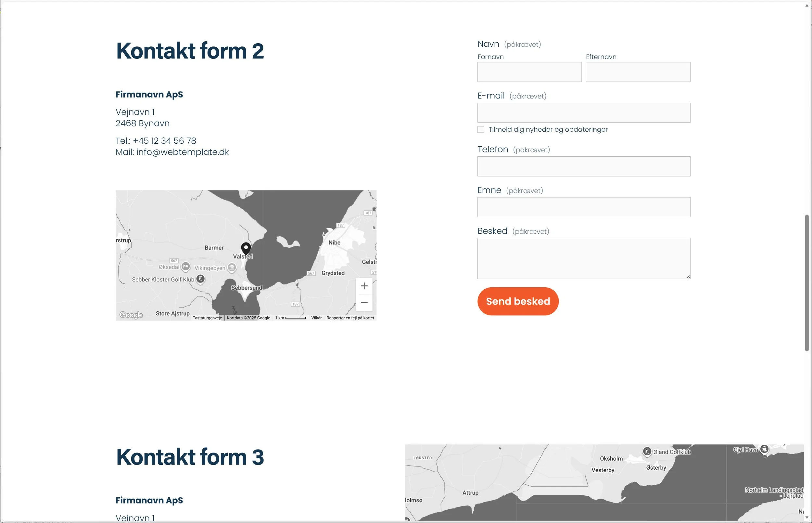The height and width of the screenshot is (523, 812).
Task: Click the Rapporter en fejl på kortet link
Action: (350, 318)
